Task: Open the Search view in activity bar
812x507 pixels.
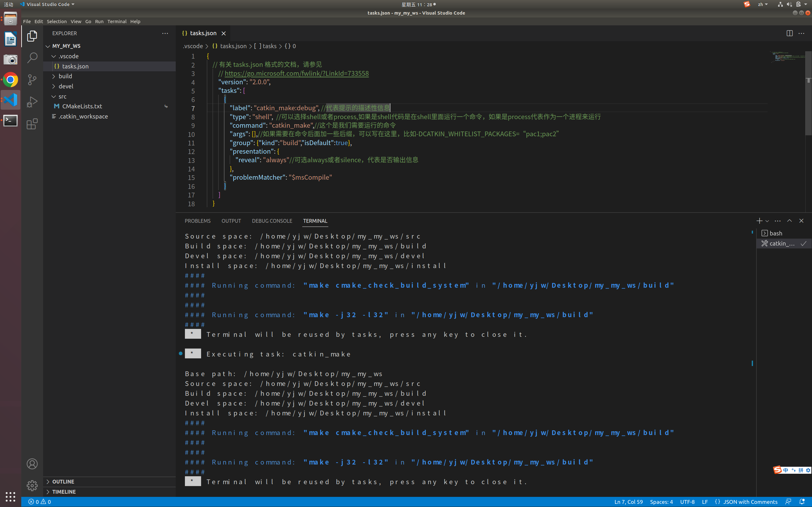Action: (32, 58)
